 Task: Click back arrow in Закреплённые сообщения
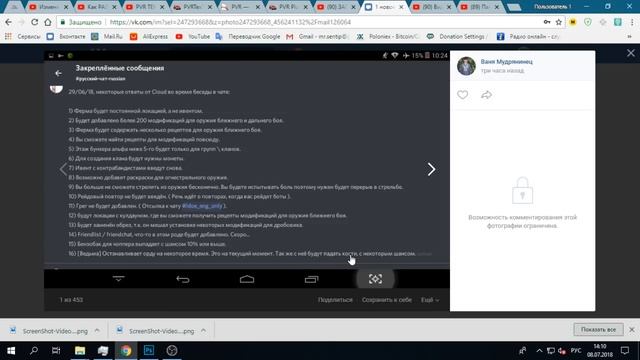tap(58, 73)
